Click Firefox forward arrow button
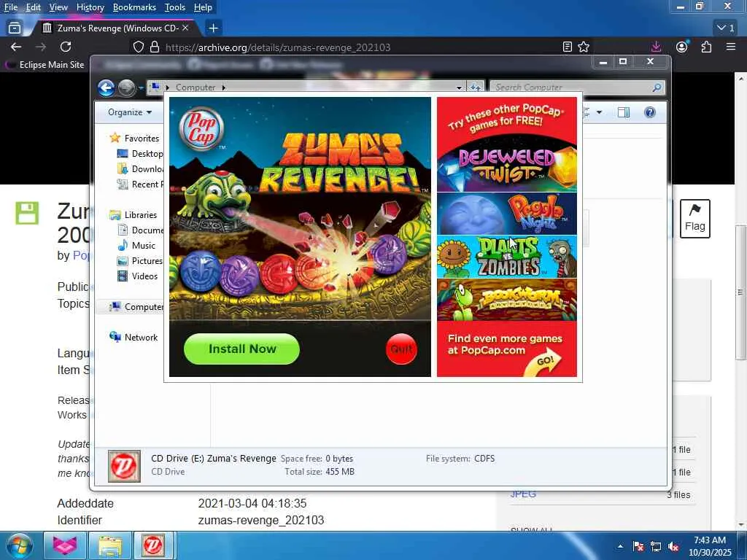This screenshot has height=560, width=747. pos(41,47)
